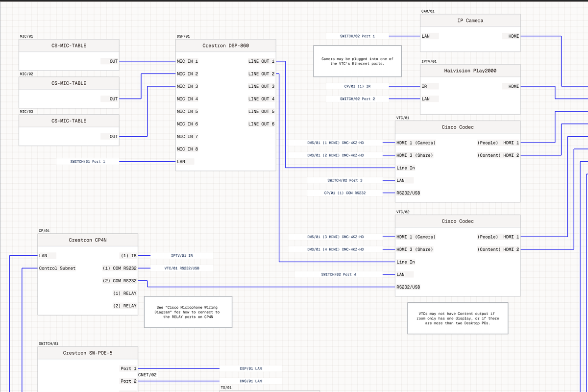Select the LINE OUT 1 port
This screenshot has width=588, height=392.
click(x=262, y=61)
